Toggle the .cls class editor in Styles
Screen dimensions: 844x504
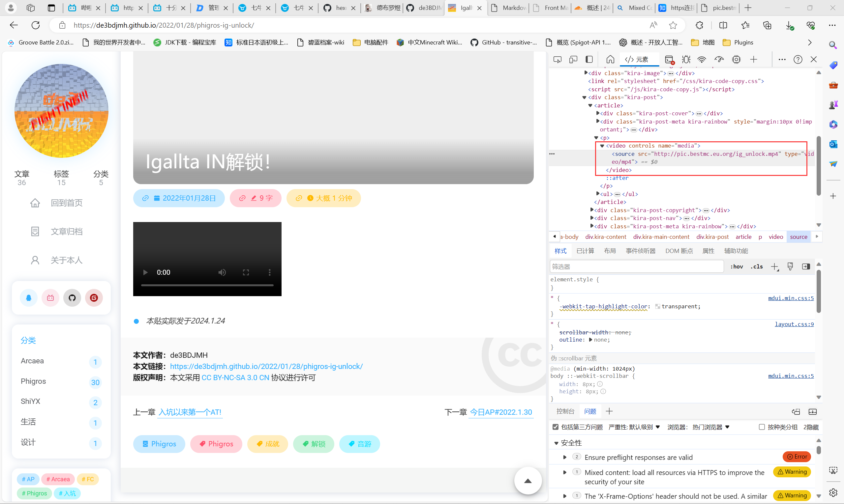tap(756, 266)
